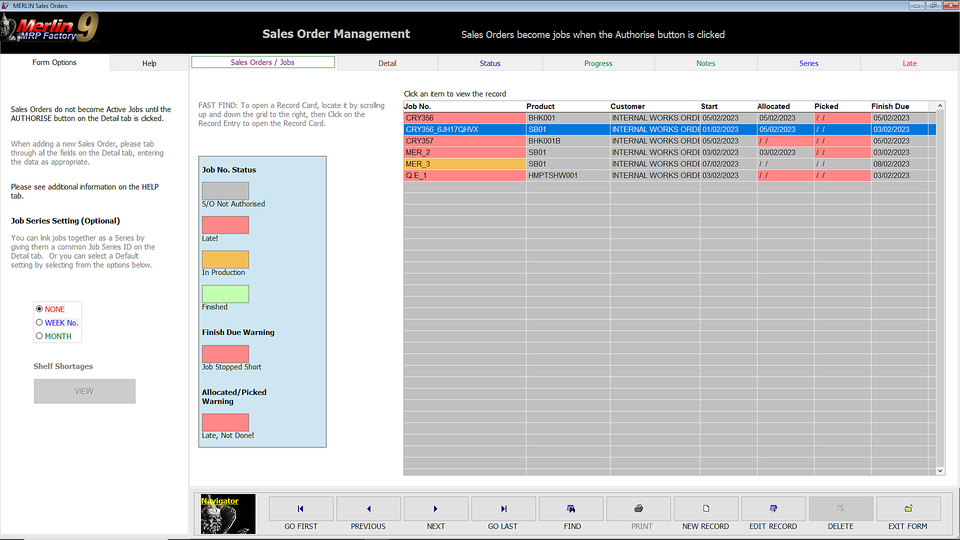Jump to last record with Go Last
Image resolution: width=960 pixels, height=540 pixels.
click(503, 508)
